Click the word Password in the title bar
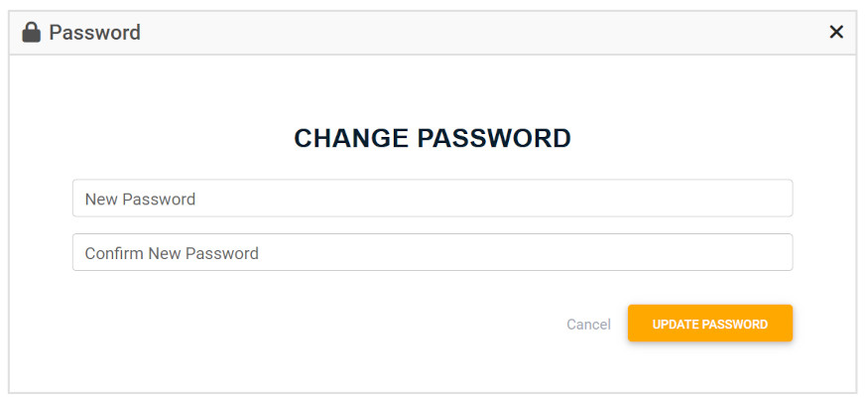868x403 pixels. point(94,33)
